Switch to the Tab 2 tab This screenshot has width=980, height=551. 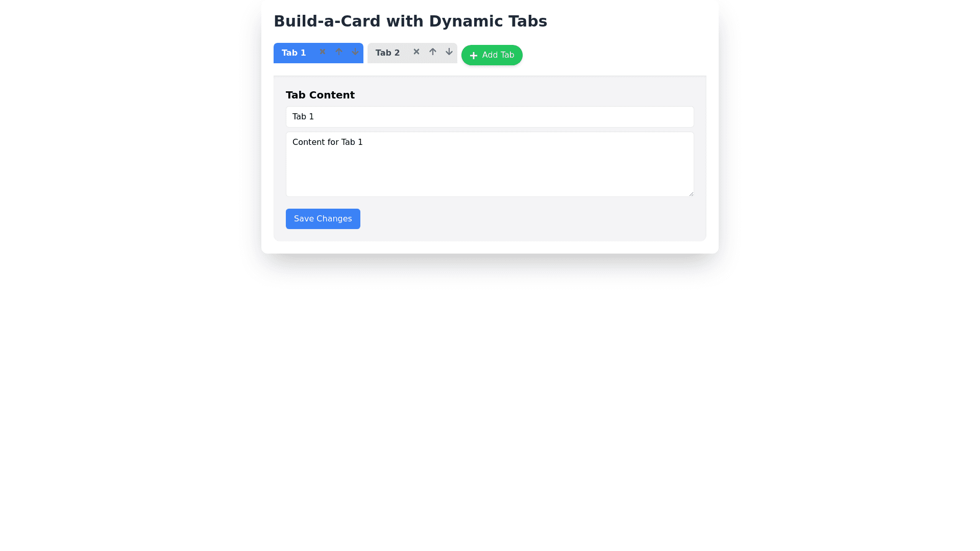(388, 53)
